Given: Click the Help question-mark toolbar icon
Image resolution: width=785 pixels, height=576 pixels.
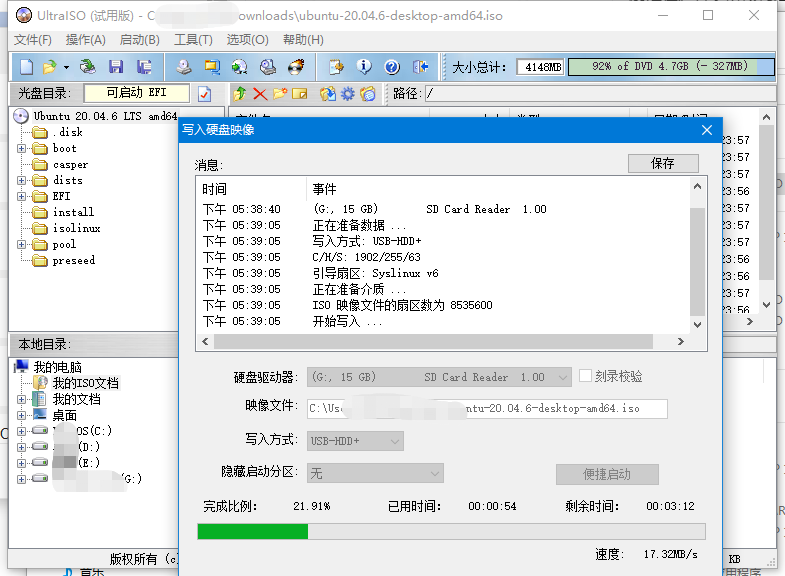Looking at the screenshot, I should coord(392,67).
